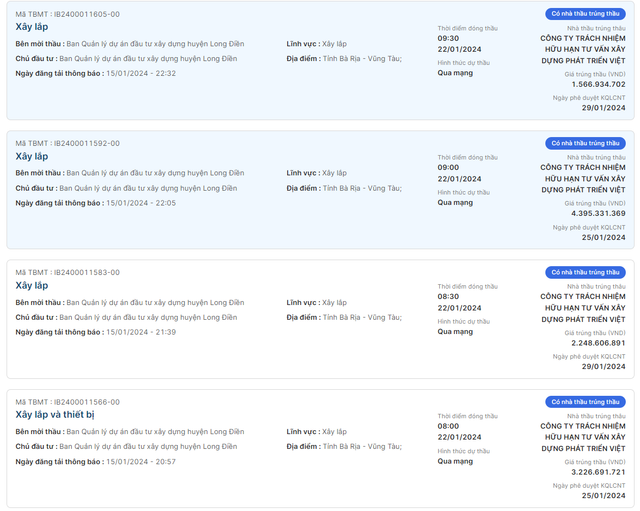Click winning contractor name in the 08:00 closing notice

tap(583, 437)
